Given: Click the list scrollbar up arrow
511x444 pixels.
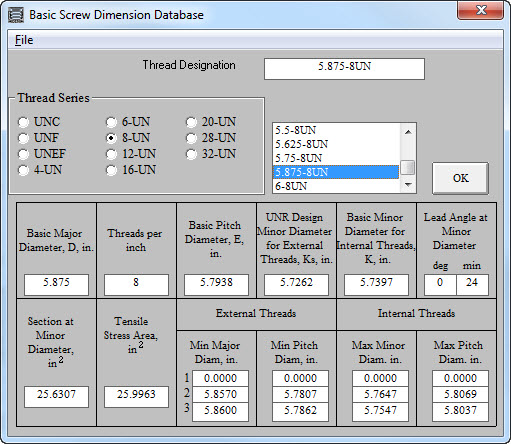Looking at the screenshot, I should tap(408, 132).
